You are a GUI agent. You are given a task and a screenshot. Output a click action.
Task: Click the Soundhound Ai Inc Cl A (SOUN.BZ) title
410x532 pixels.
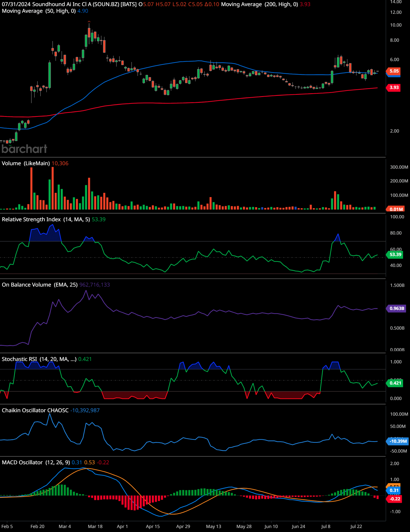point(76,4)
